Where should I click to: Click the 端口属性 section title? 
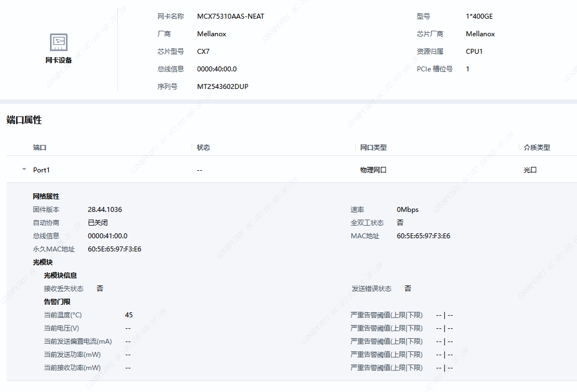(24, 120)
